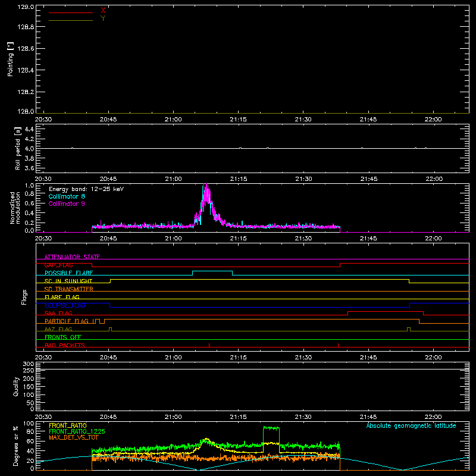Click the BAD_PACKETS label

pos(65,345)
